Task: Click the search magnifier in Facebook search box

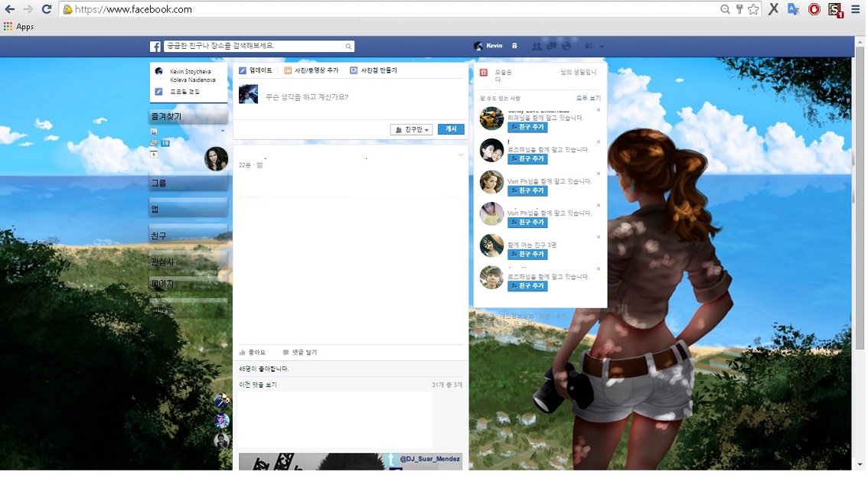Action: (348, 47)
